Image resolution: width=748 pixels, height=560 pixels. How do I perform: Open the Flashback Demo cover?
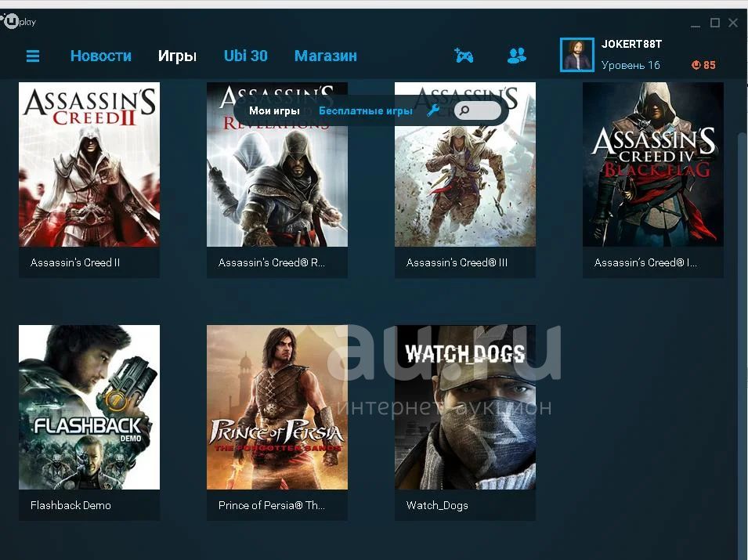(x=89, y=407)
